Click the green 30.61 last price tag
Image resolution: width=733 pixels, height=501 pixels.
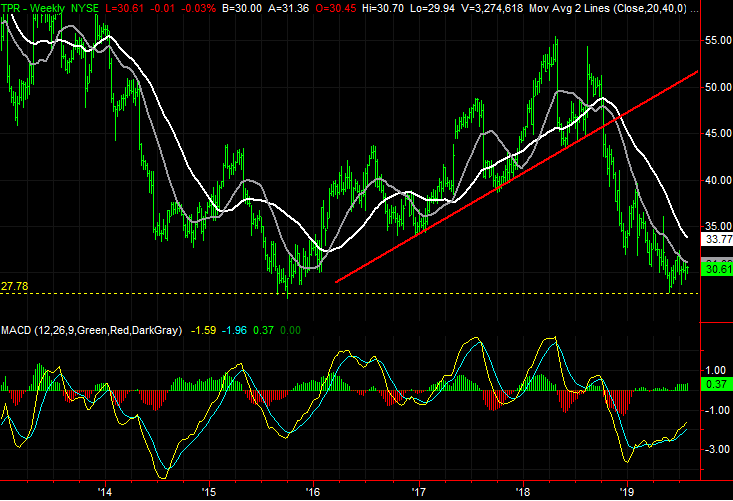pyautogui.click(x=716, y=269)
